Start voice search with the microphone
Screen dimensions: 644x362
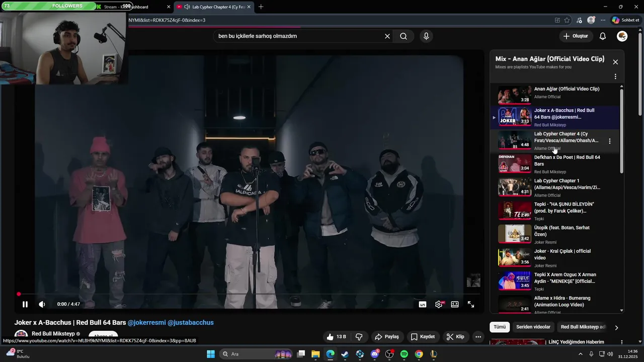(x=426, y=36)
